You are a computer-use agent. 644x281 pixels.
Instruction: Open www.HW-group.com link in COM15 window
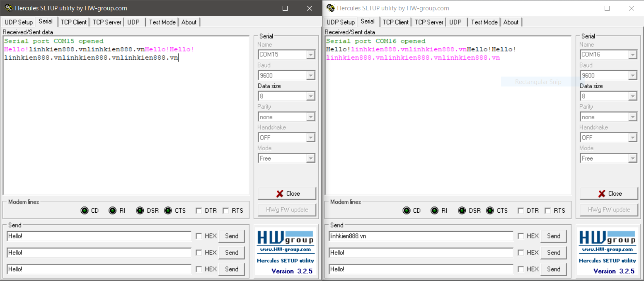click(x=286, y=250)
